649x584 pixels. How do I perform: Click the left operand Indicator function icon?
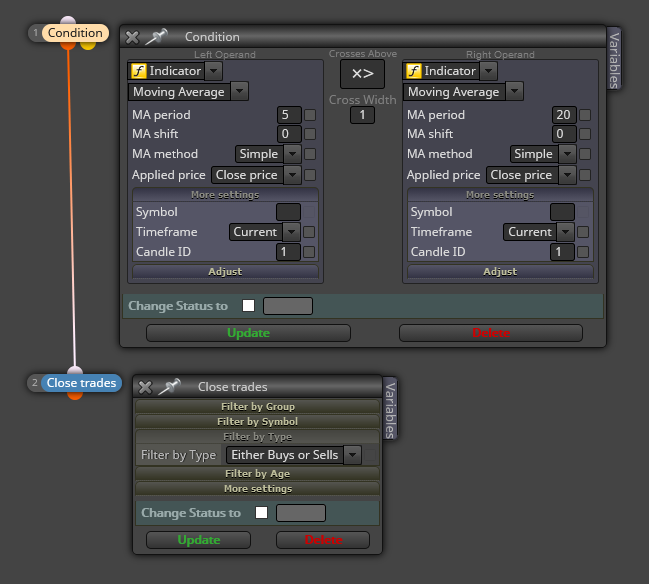[x=139, y=71]
